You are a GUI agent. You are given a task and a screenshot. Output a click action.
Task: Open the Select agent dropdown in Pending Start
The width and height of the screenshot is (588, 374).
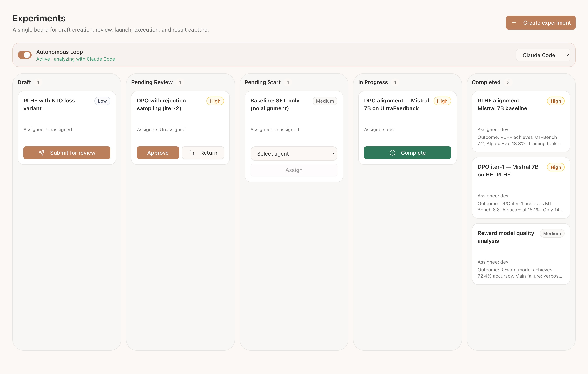294,153
